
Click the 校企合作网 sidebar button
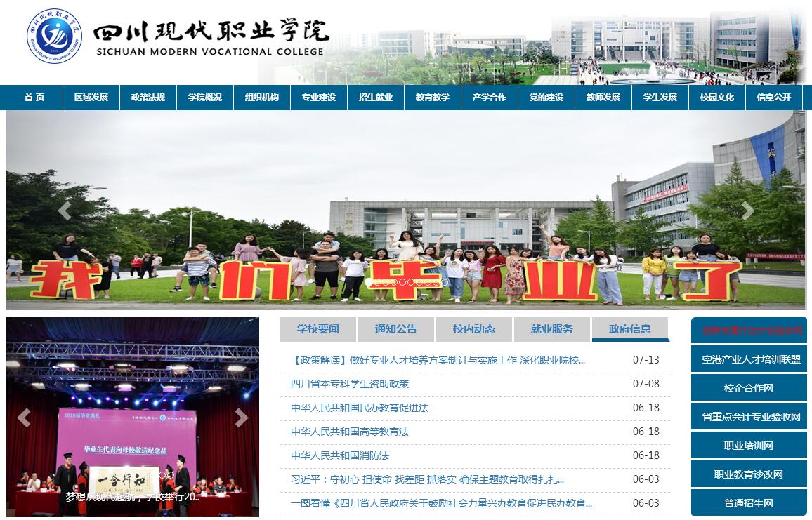point(748,388)
